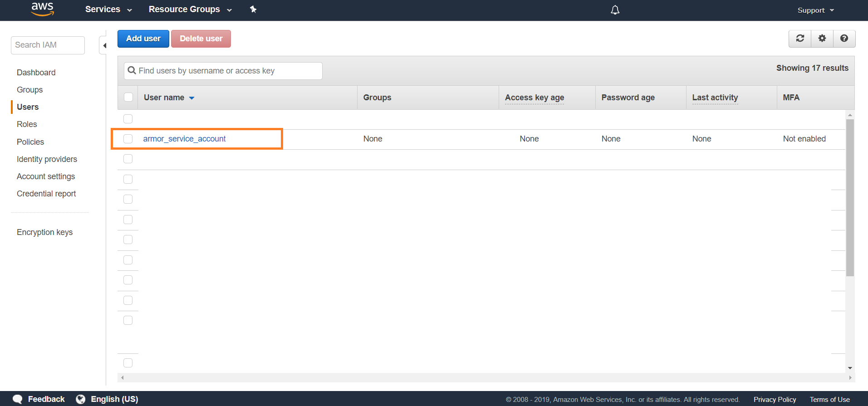Screen dimensions: 868x406
Task: Click the AWS logo home icon
Action: click(42, 9)
